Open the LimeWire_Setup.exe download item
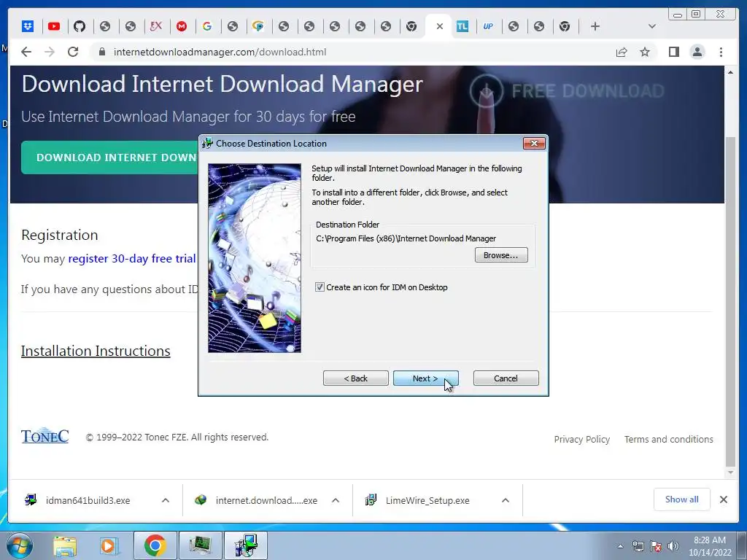Image resolution: width=747 pixels, height=560 pixels. pos(427,500)
